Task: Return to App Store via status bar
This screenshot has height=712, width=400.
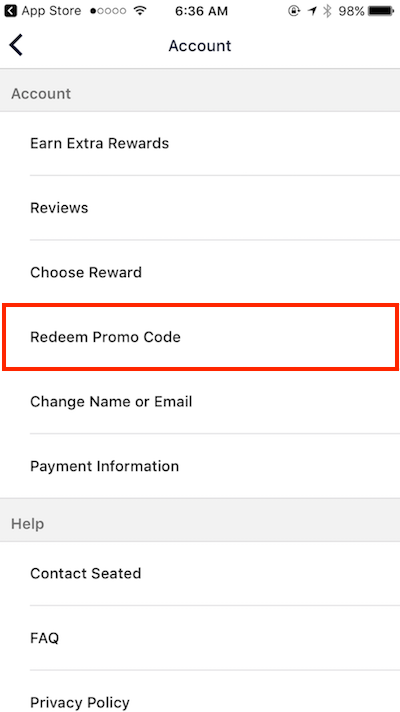Action: pyautogui.click(x=43, y=11)
